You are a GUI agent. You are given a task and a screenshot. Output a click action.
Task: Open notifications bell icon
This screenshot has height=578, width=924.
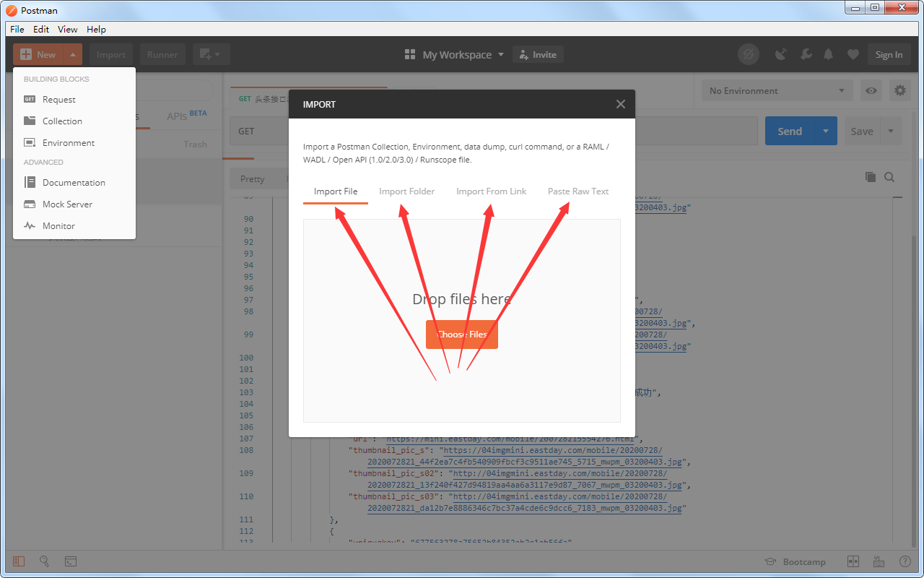(x=829, y=54)
